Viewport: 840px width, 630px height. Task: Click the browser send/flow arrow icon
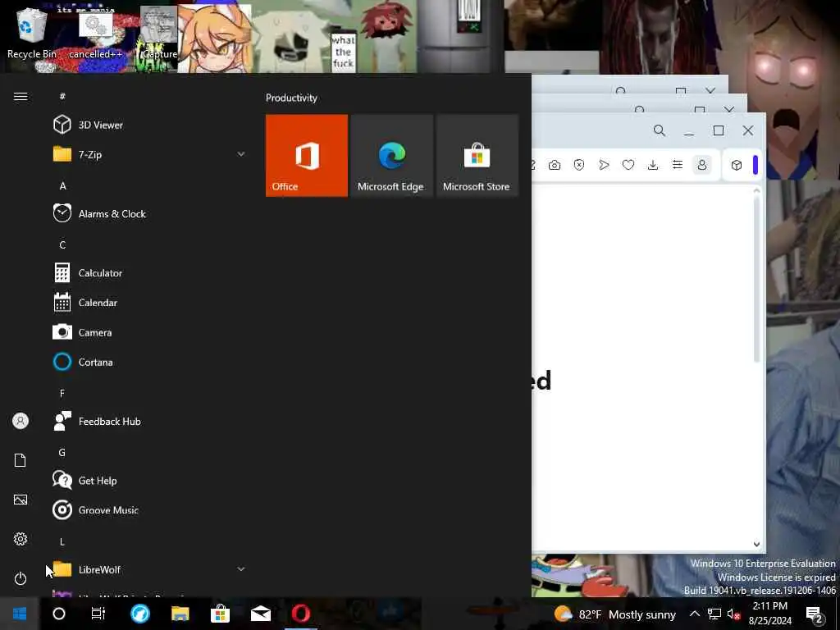[x=604, y=165]
